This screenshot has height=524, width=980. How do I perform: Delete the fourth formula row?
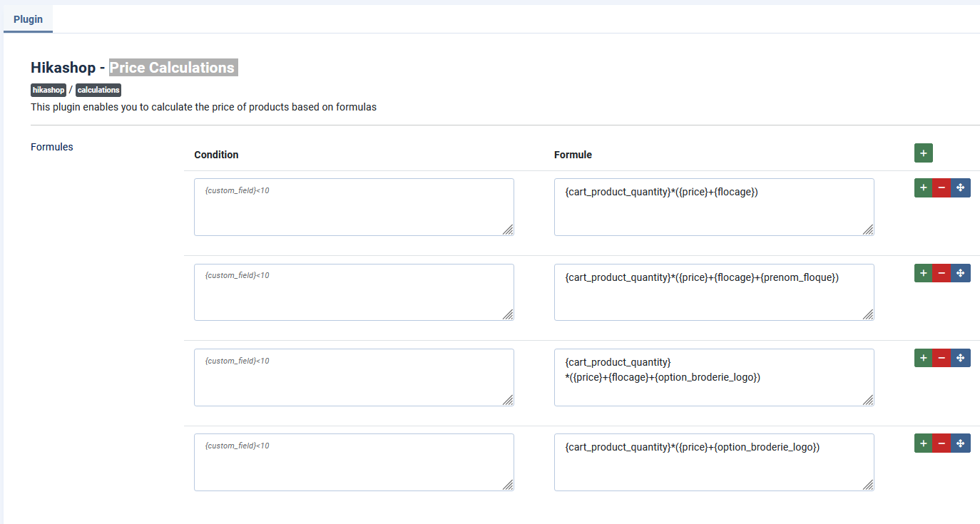coord(941,443)
